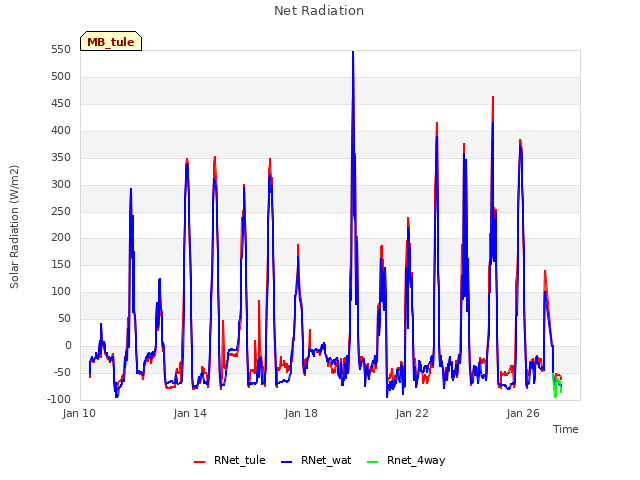The width and height of the screenshot is (640, 480).
Task: Click the Jan 18 x-axis label
Action: tap(301, 413)
